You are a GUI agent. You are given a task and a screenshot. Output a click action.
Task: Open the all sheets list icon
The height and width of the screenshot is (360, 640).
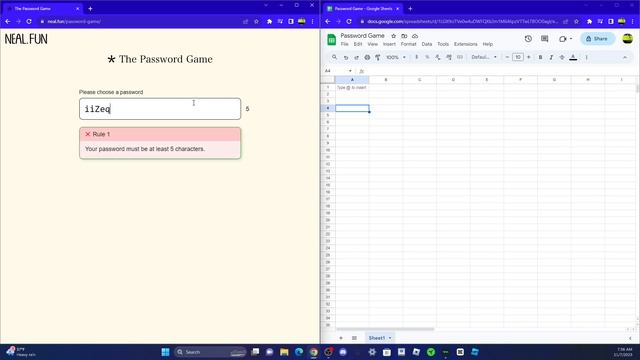point(354,338)
